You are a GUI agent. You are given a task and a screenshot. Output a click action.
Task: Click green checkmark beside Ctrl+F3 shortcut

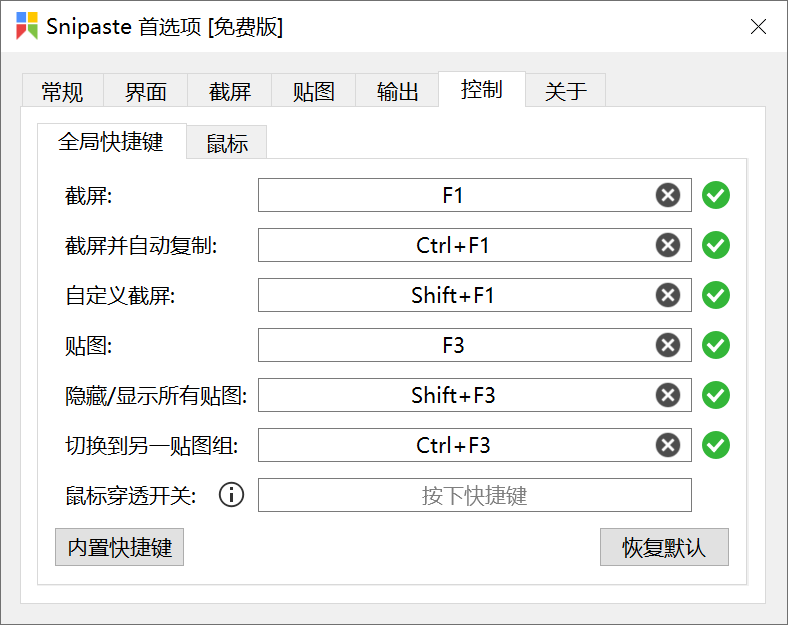pyautogui.click(x=716, y=445)
